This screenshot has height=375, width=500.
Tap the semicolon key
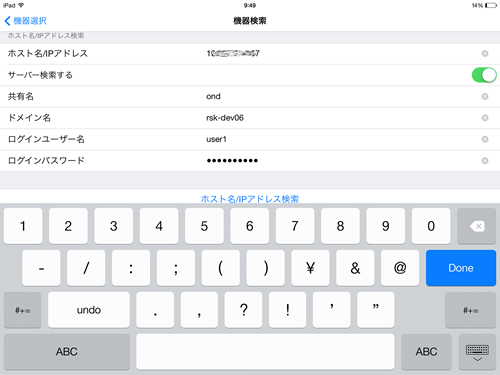click(x=176, y=268)
